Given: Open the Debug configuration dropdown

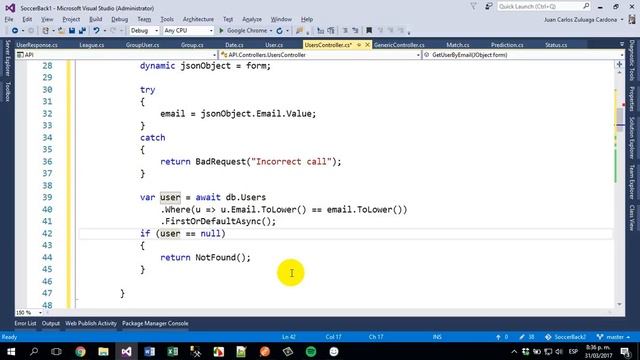Looking at the screenshot, I should 144,31.
